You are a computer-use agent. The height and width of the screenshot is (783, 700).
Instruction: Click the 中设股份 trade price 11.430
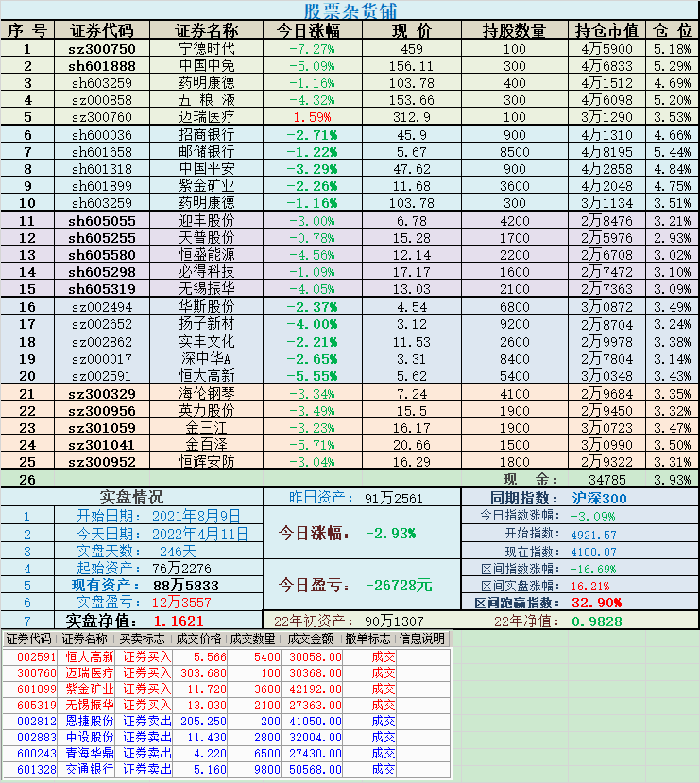207,737
